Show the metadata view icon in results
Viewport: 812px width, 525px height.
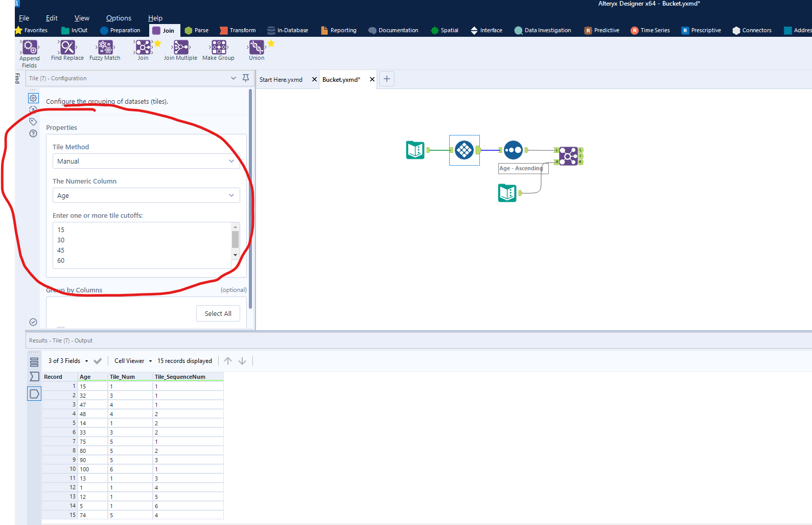[34, 377]
